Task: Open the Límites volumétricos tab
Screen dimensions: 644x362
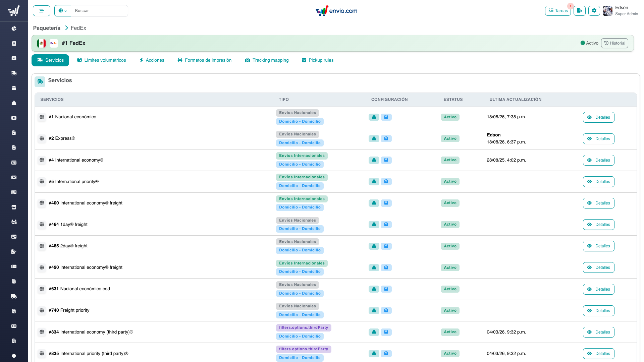Action: [x=102, y=60]
